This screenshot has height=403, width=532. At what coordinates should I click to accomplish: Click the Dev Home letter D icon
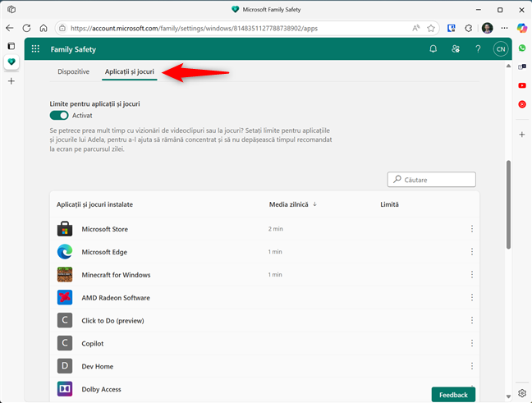[65, 366]
